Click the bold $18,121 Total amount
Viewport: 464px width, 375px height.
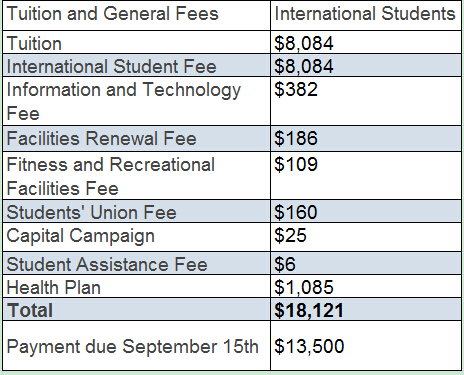pyautogui.click(x=309, y=310)
